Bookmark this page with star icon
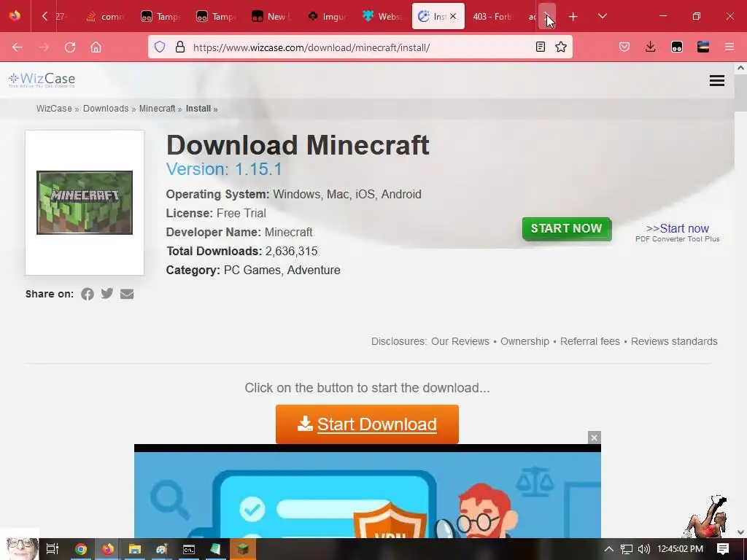 [561, 47]
